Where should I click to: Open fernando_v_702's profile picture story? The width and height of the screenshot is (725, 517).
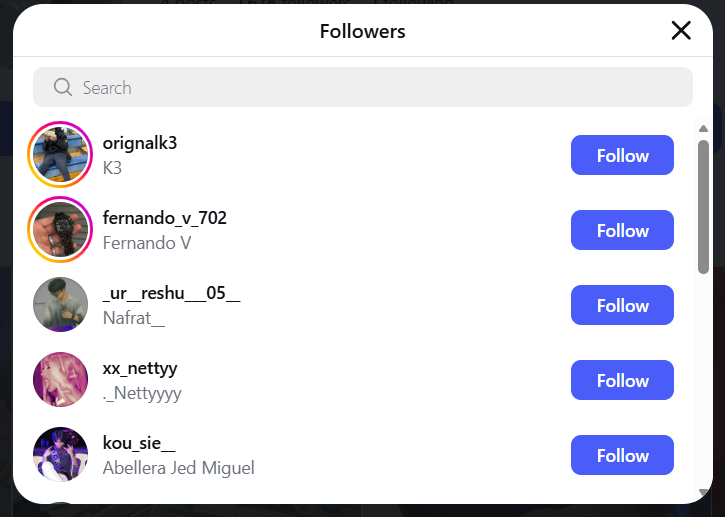click(60, 230)
